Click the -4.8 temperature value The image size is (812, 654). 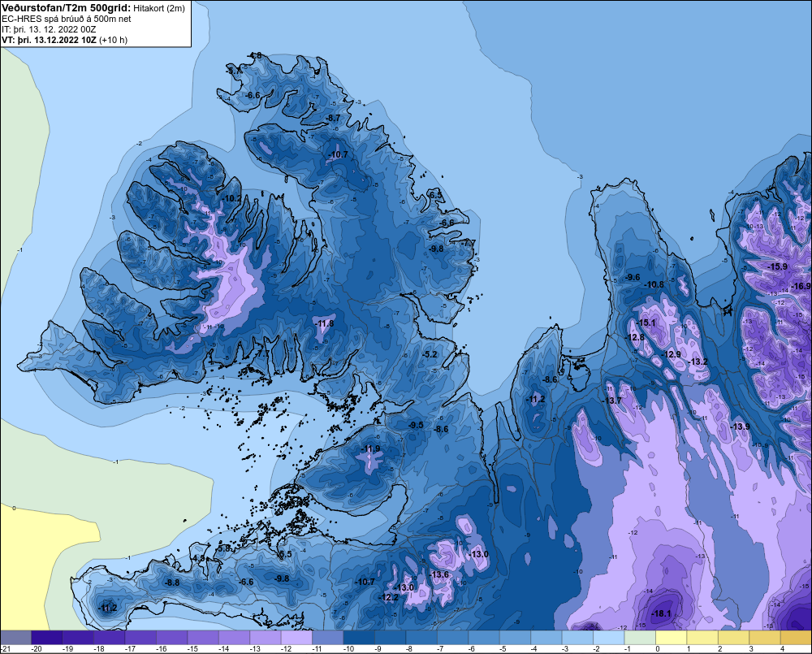pyautogui.click(x=254, y=55)
